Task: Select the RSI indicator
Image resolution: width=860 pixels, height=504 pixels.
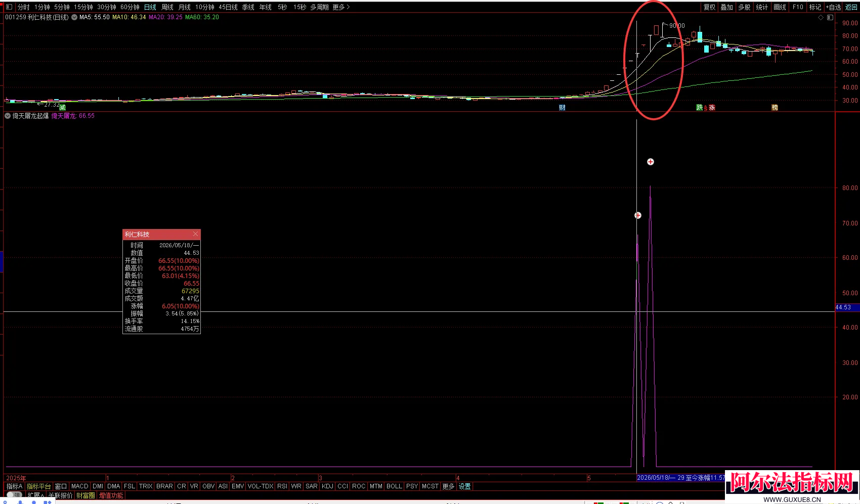Action: (282, 486)
